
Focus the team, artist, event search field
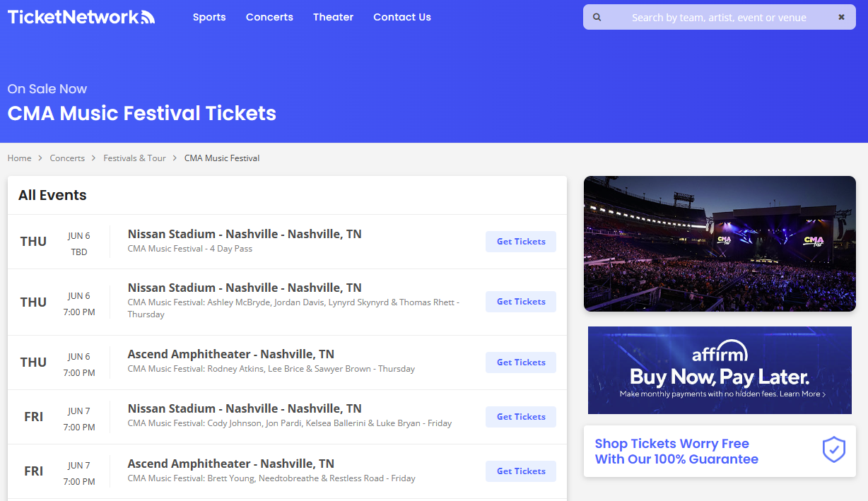coord(718,18)
